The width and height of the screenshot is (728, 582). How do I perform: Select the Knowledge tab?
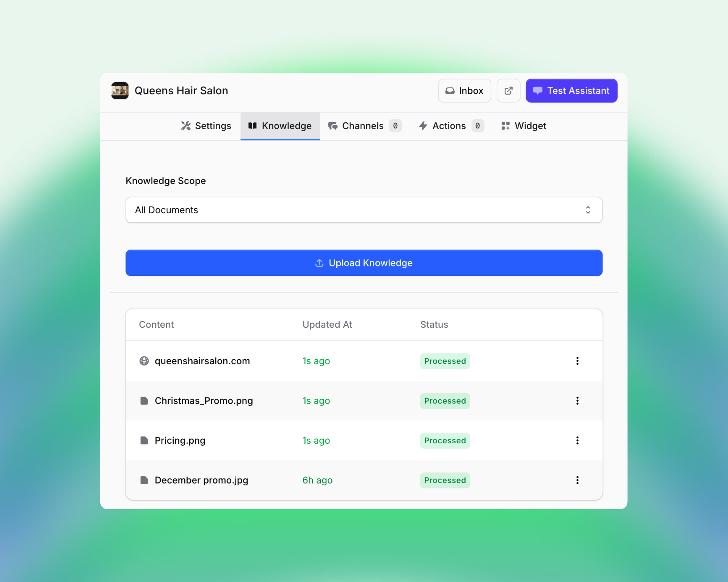(x=280, y=126)
